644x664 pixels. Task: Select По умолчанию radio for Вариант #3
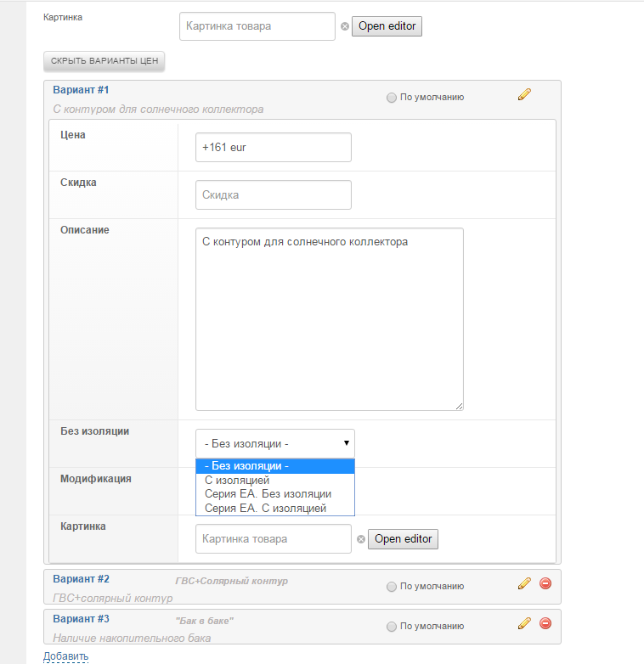pyautogui.click(x=392, y=627)
